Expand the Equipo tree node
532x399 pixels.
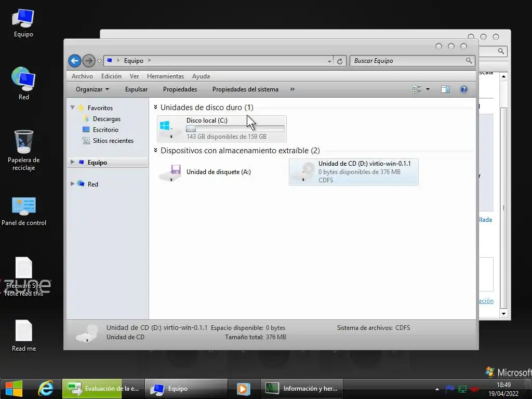pyautogui.click(x=72, y=162)
